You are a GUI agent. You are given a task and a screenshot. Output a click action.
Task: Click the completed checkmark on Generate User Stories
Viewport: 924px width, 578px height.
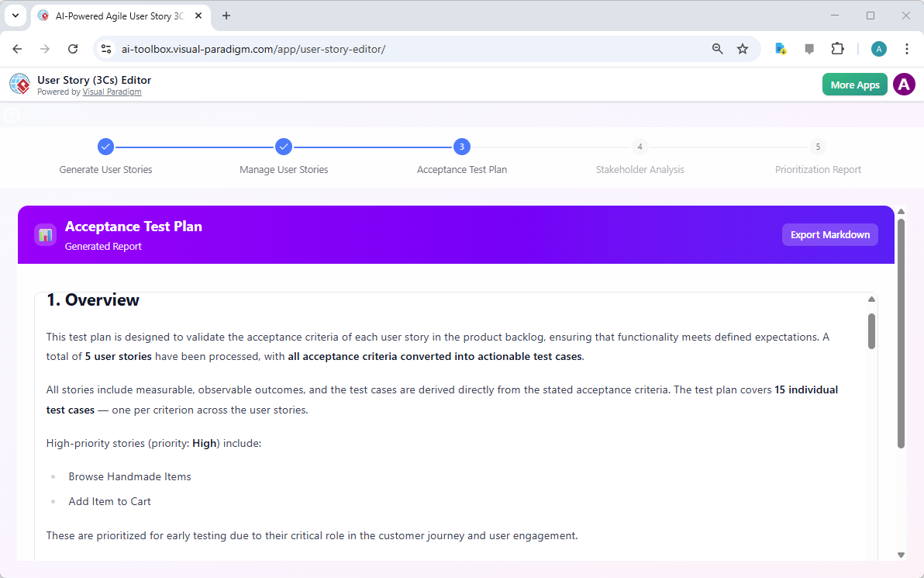105,147
